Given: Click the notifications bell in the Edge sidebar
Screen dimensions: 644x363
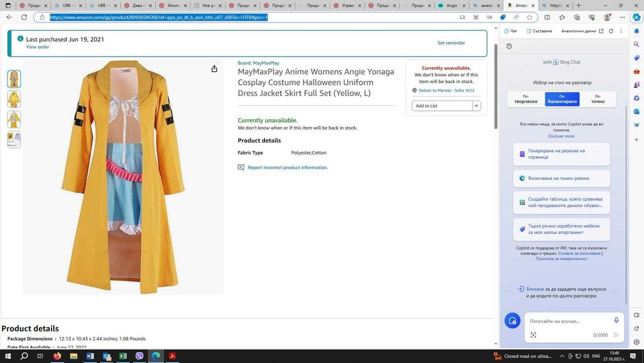Looking at the screenshot, I should pyautogui.click(x=636, y=31).
